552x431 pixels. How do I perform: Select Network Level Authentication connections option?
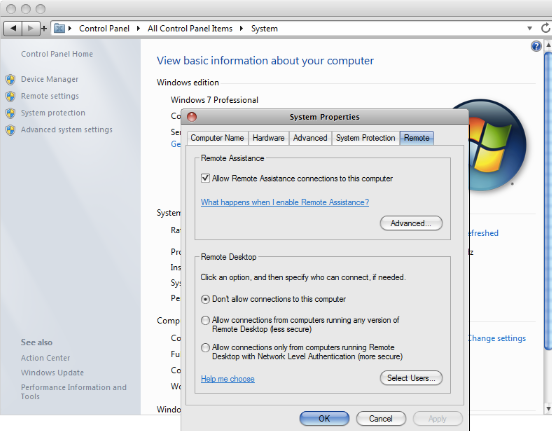205,348
